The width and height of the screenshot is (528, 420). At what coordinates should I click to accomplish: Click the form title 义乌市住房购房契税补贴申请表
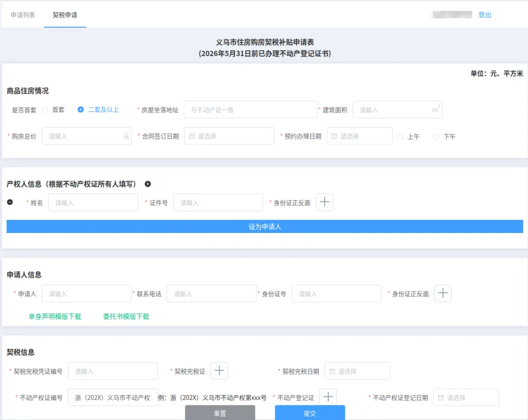[264, 42]
